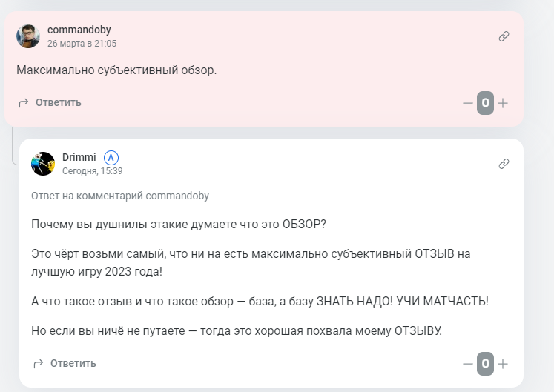
Task: Open Drimmi's profile via username
Action: pyautogui.click(x=79, y=157)
